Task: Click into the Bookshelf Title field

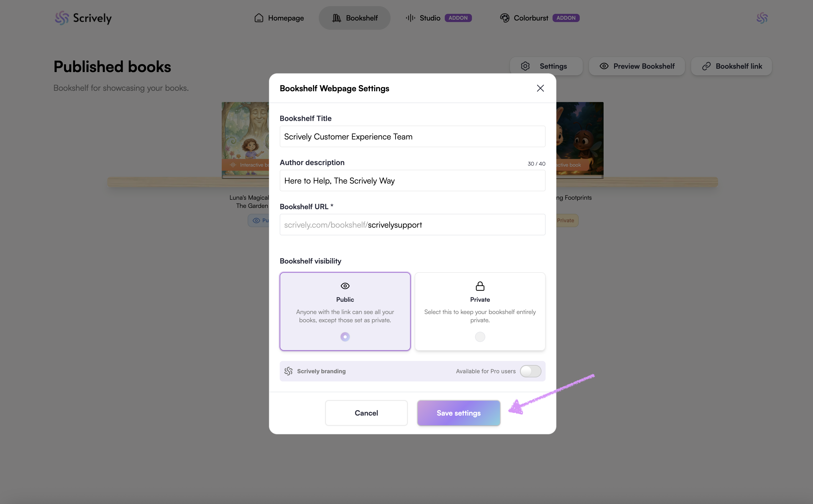Action: click(412, 137)
